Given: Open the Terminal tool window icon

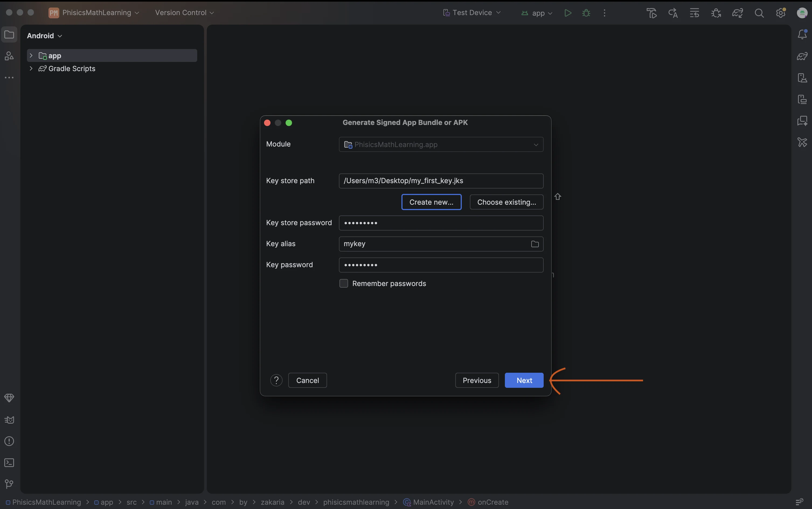Looking at the screenshot, I should (9, 463).
